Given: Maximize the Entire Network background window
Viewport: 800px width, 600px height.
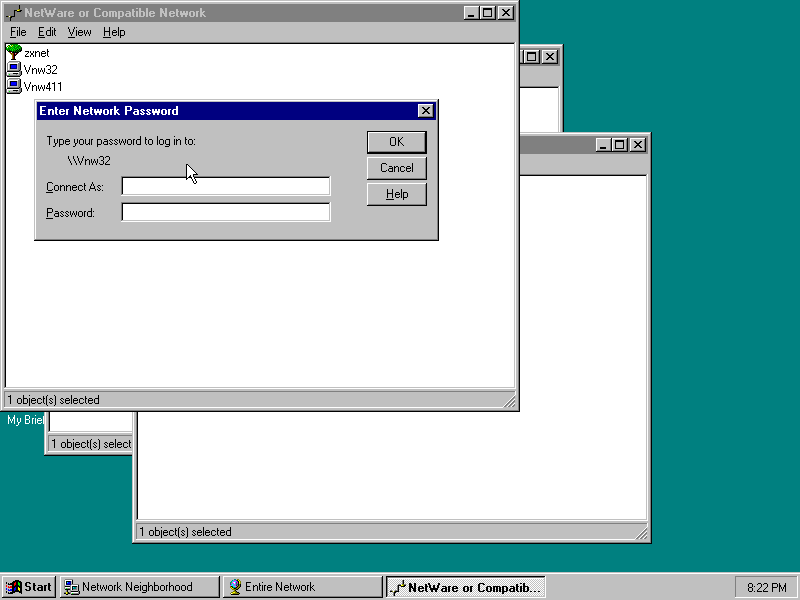Looking at the screenshot, I should 620,145.
